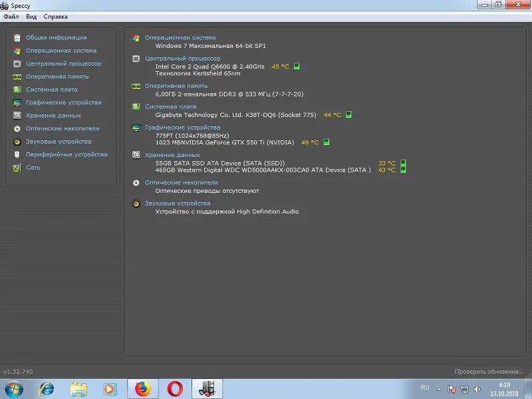The image size is (532, 399).
Task: Open the Вид menu
Action: (31, 17)
